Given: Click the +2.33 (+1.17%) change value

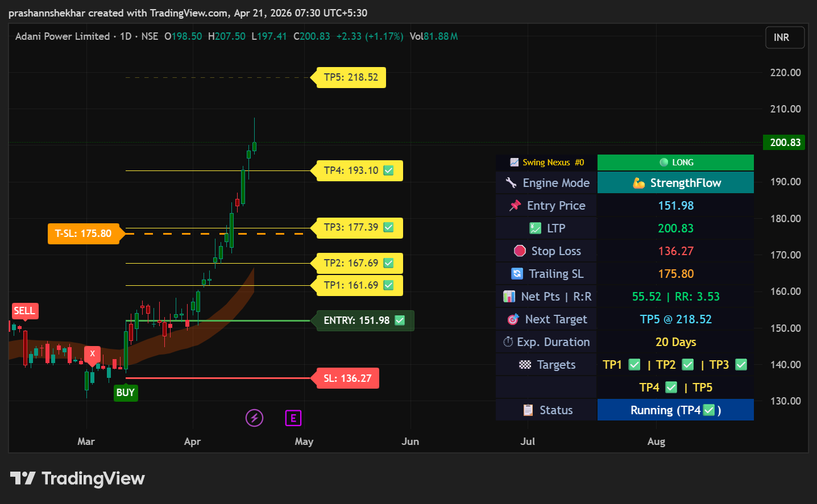Looking at the screenshot, I should pos(370,36).
